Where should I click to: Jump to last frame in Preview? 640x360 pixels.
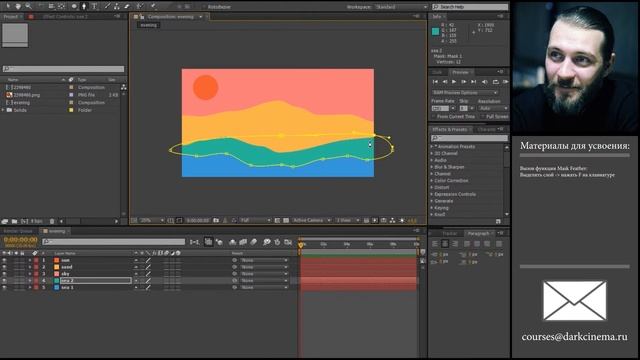click(x=473, y=82)
